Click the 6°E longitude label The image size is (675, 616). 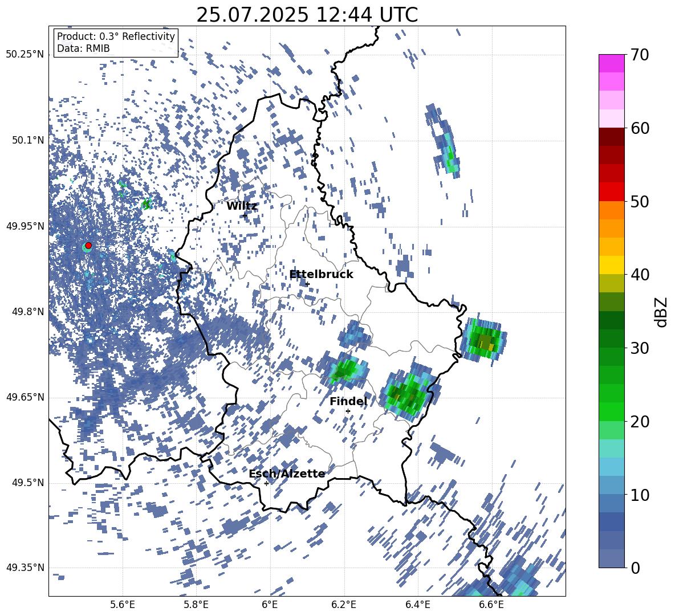click(x=270, y=605)
